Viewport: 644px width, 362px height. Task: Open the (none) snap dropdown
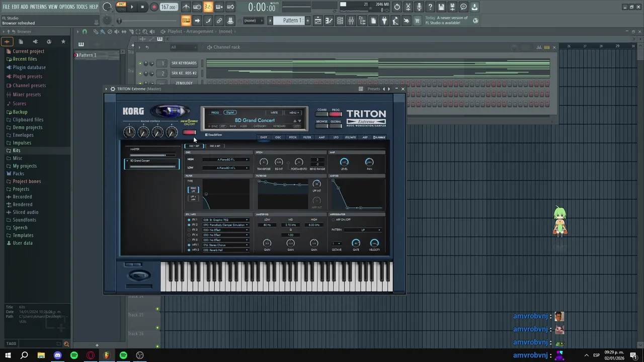(x=254, y=21)
